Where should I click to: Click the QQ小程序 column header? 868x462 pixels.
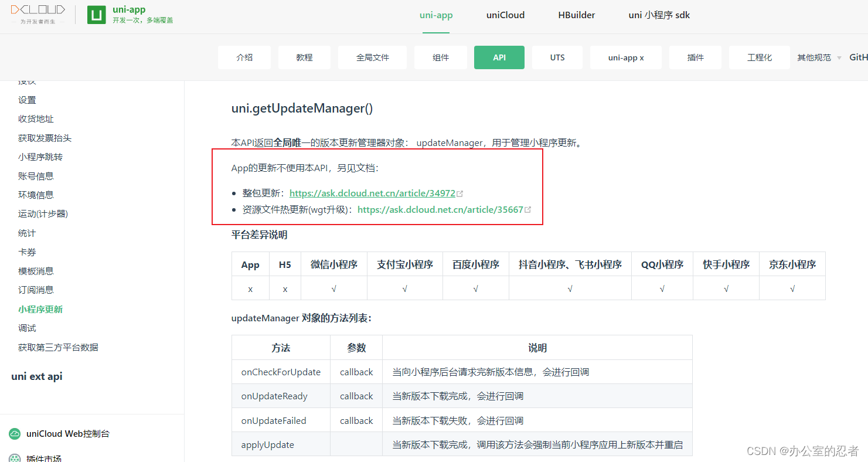(662, 264)
